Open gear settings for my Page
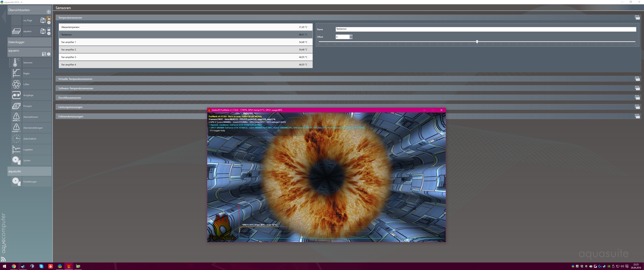This screenshot has height=270, width=644. [x=49, y=23]
